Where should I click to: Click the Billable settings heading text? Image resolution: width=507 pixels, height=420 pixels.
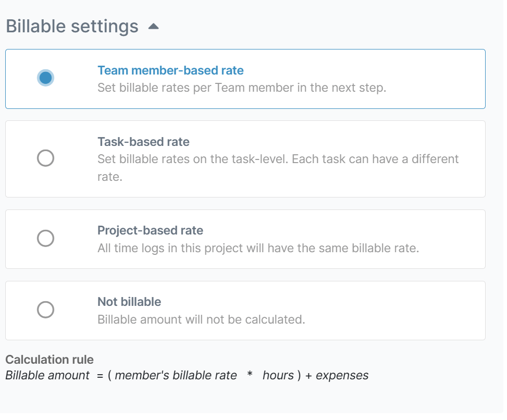tap(72, 26)
